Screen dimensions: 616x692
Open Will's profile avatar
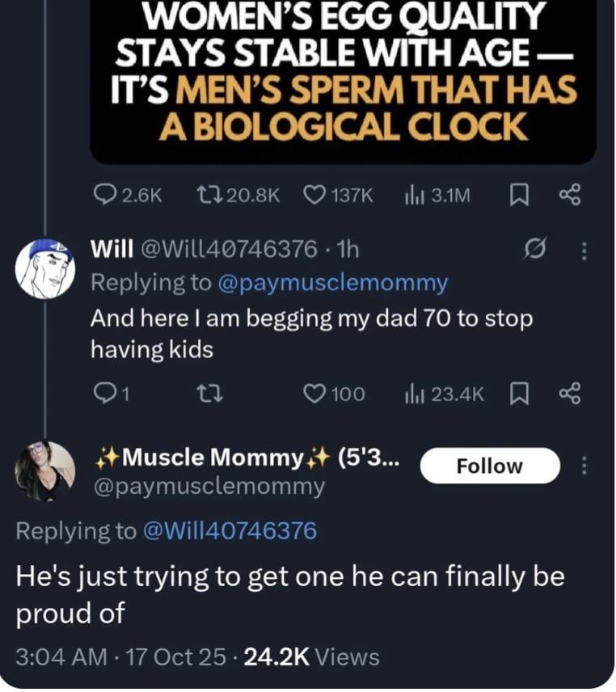pos(45,268)
